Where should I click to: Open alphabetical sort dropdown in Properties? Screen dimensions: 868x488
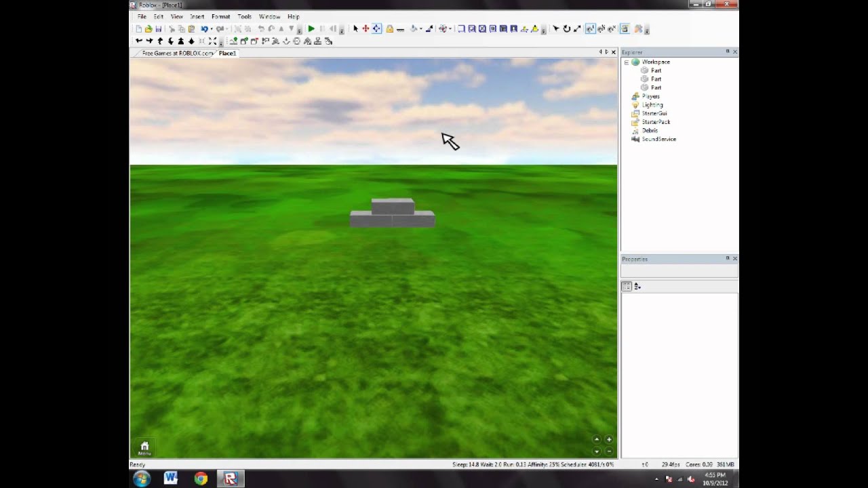pos(637,287)
